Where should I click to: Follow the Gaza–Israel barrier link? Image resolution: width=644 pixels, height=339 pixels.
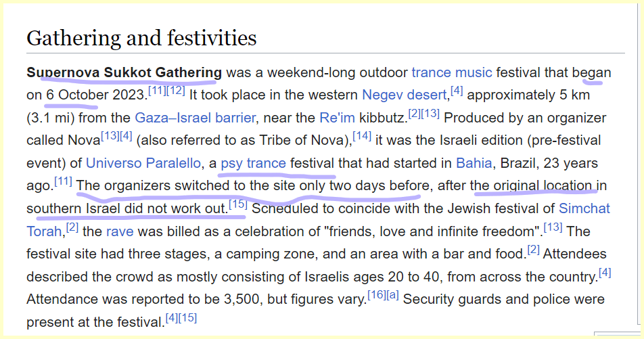click(195, 118)
